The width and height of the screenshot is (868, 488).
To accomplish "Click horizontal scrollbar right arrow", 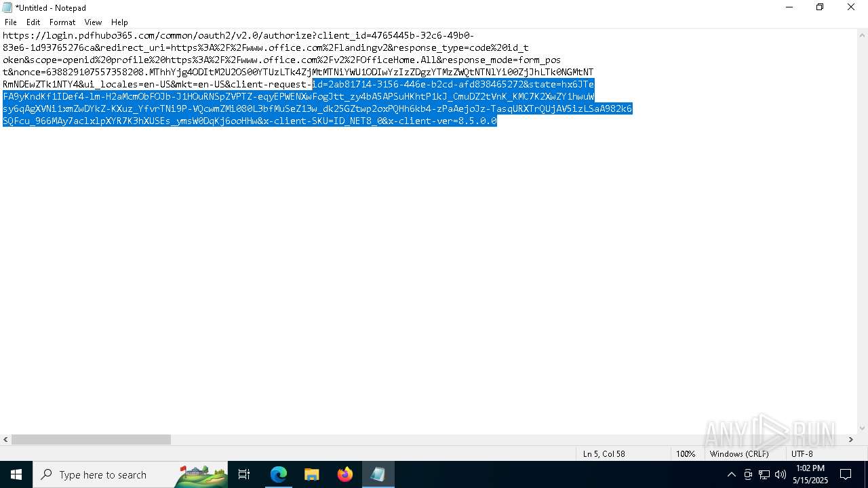I will [851, 440].
